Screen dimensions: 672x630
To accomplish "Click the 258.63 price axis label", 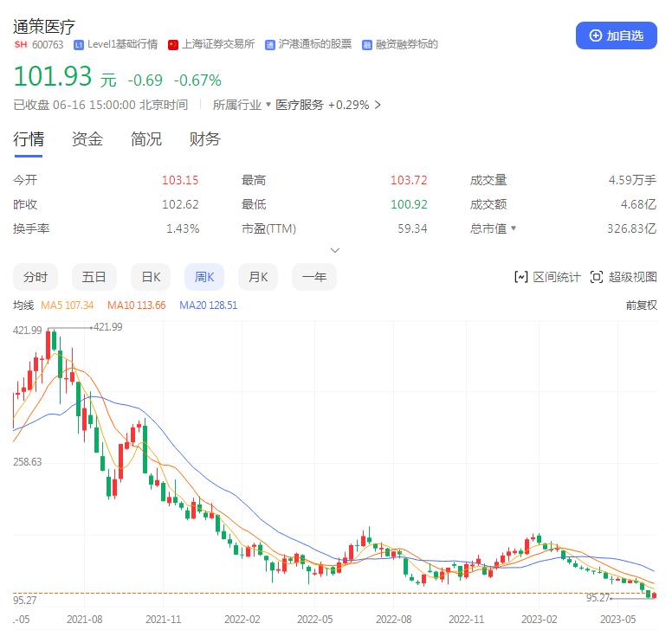I will (x=28, y=462).
